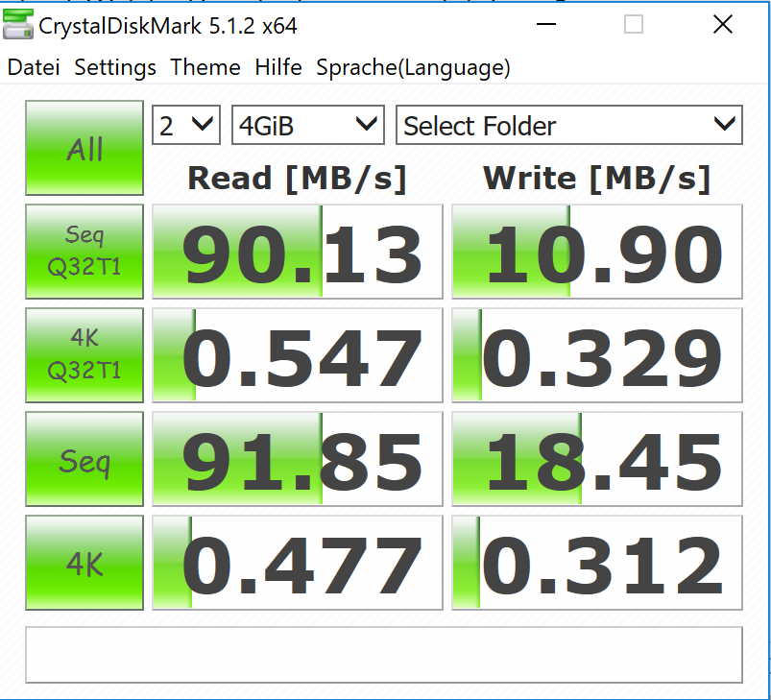The width and height of the screenshot is (771, 700).
Task: Click the 4K Q32T1 write value 0.329
Action: coord(597,355)
